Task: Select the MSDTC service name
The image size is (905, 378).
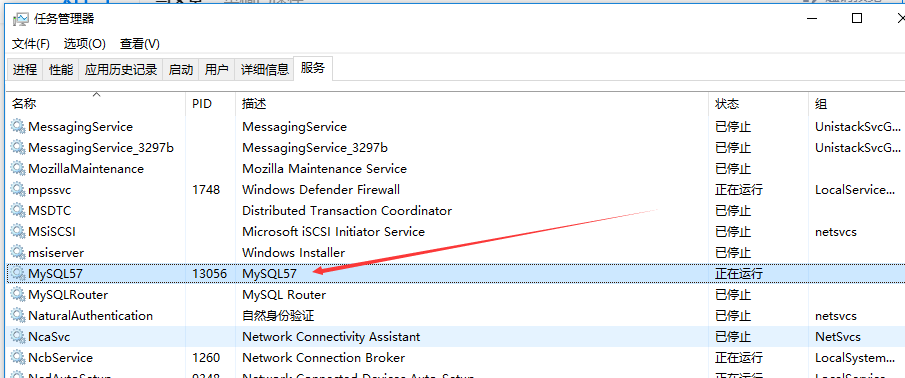Action: pos(50,211)
